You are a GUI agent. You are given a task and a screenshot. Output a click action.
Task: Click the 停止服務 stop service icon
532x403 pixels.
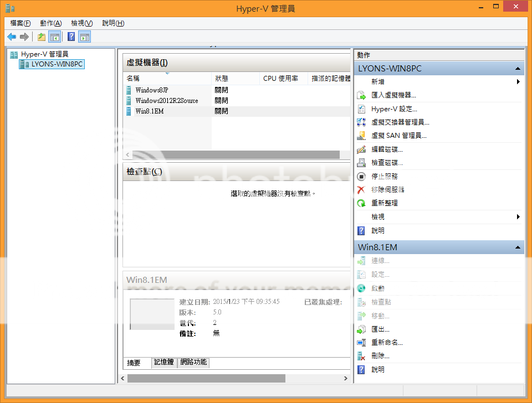[361, 177]
